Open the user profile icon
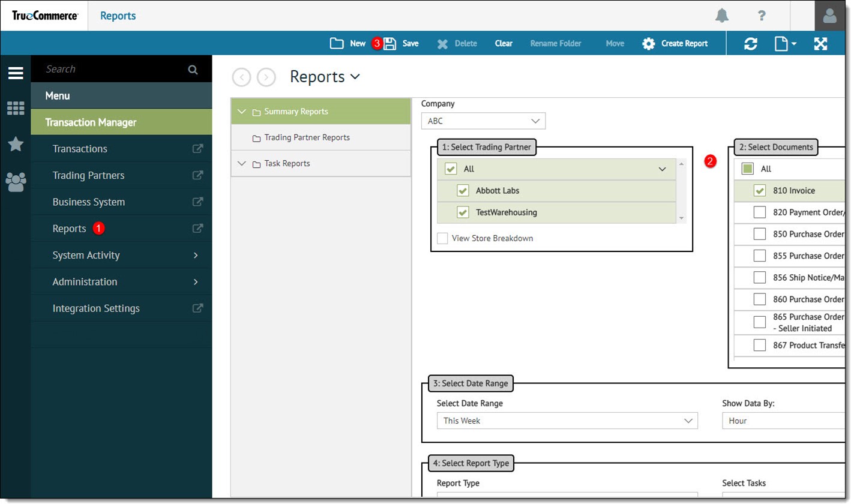This screenshot has height=504, width=851. point(830,16)
